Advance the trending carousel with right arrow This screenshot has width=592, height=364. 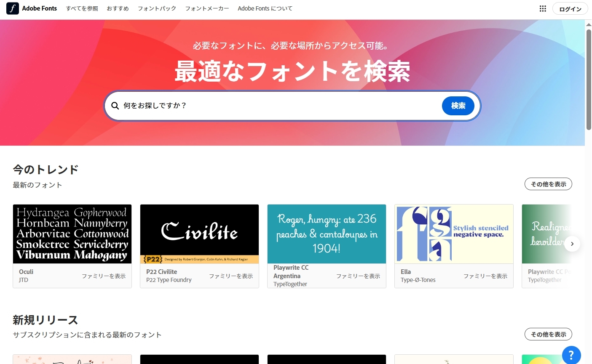pyautogui.click(x=572, y=244)
